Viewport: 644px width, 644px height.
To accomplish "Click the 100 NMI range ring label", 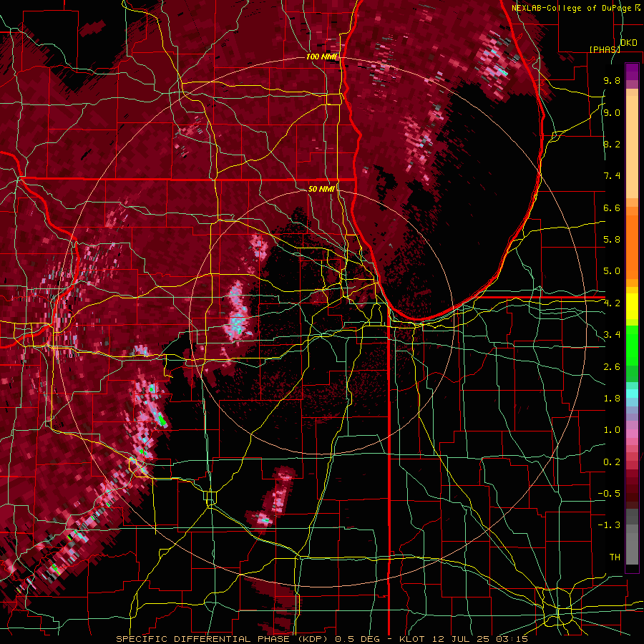I will tap(321, 57).
